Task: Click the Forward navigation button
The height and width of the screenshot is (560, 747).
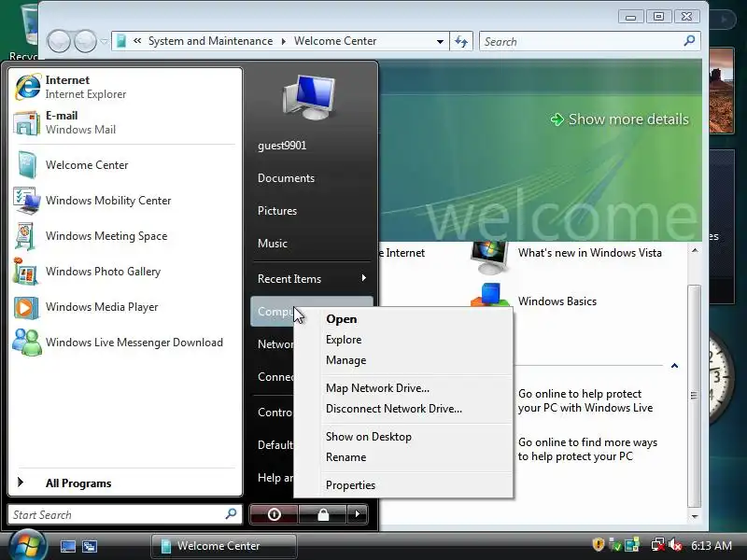Action: (x=86, y=41)
